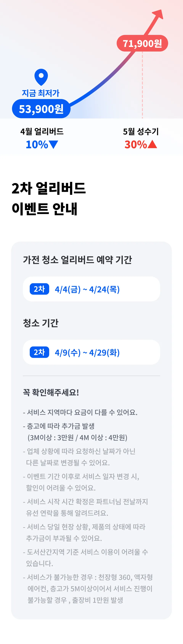Click the blue location pin icon
The height and width of the screenshot is (644, 183).
tap(41, 77)
